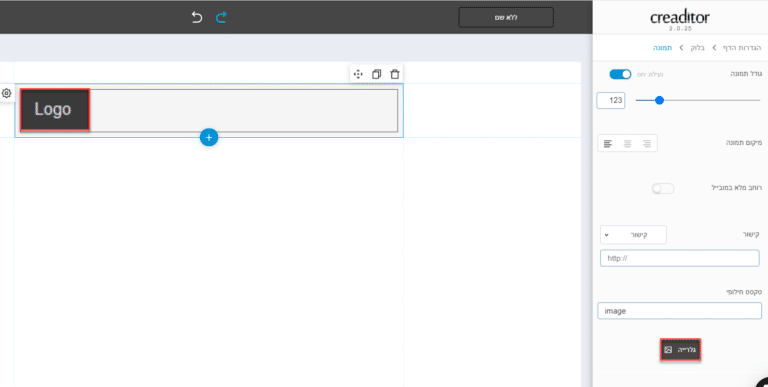
Task: Click the blue redo arrow icon
Action: tap(221, 18)
